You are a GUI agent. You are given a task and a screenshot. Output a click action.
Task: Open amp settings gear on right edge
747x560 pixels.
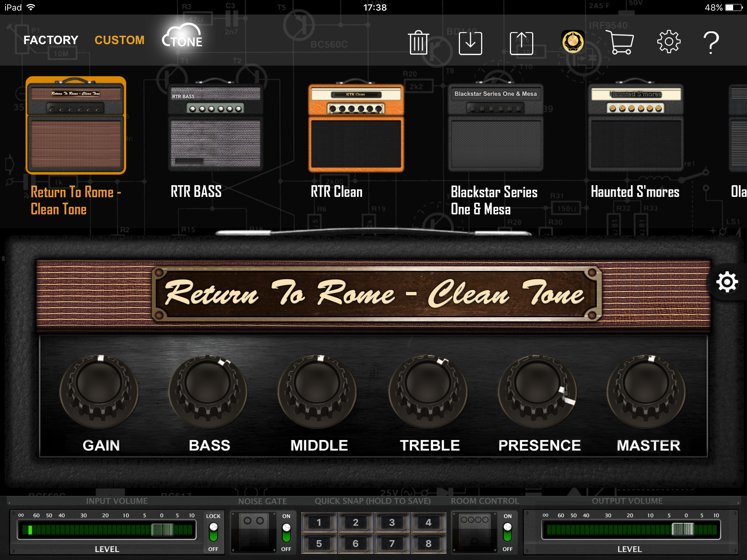click(727, 282)
